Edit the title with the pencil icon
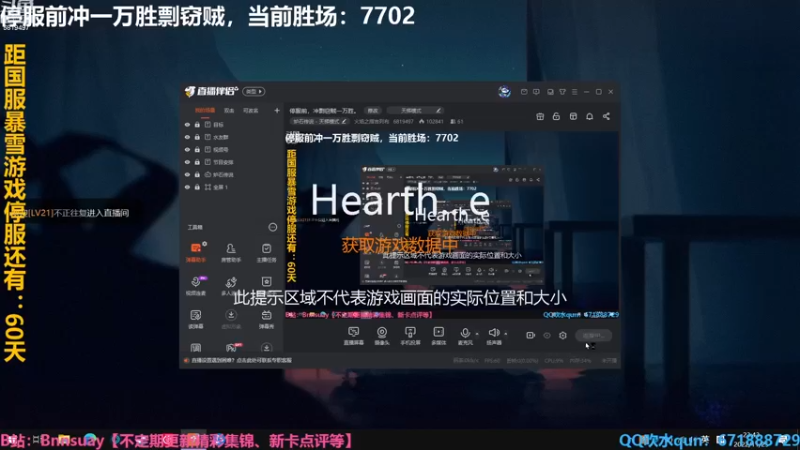This screenshot has height=450, width=800. [438, 110]
